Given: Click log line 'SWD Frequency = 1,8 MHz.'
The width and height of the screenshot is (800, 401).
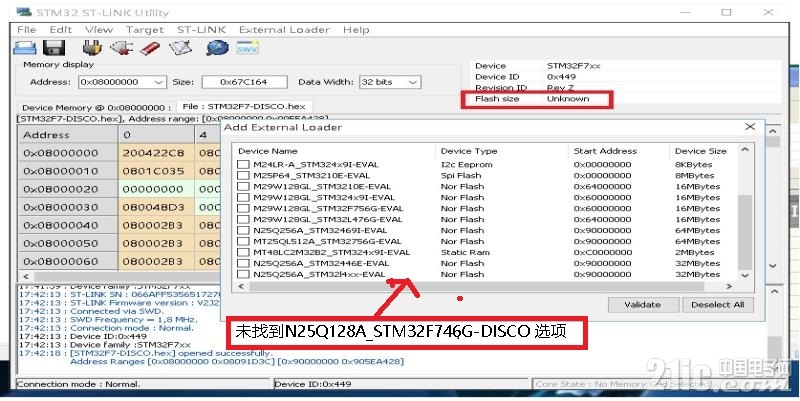Looking at the screenshot, I should pos(134,319).
